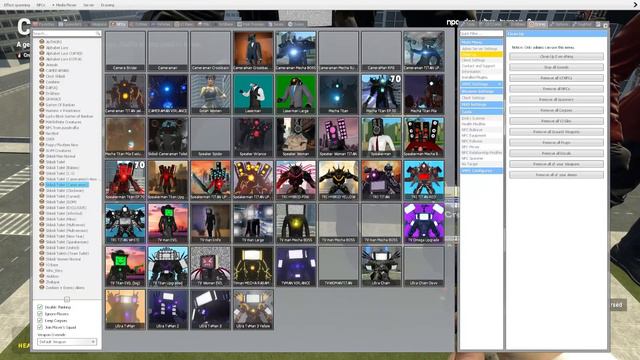Switch to the NPCs spawn menu tab

118,24
